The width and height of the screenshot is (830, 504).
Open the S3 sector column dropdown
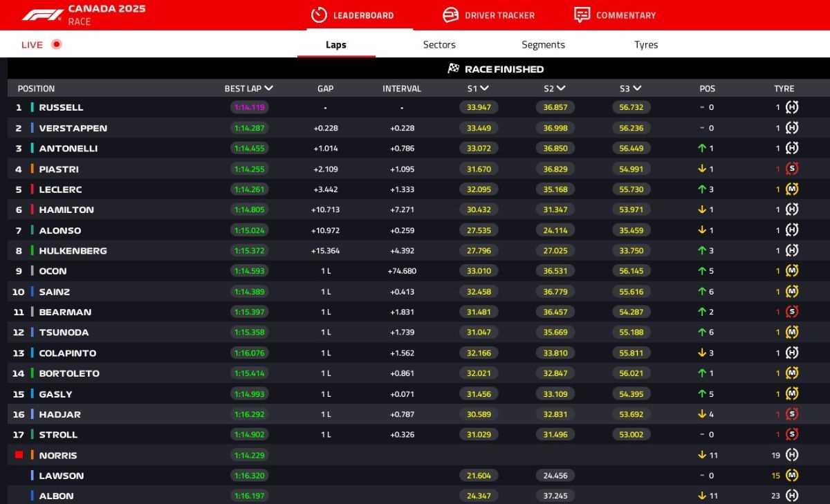tap(636, 88)
